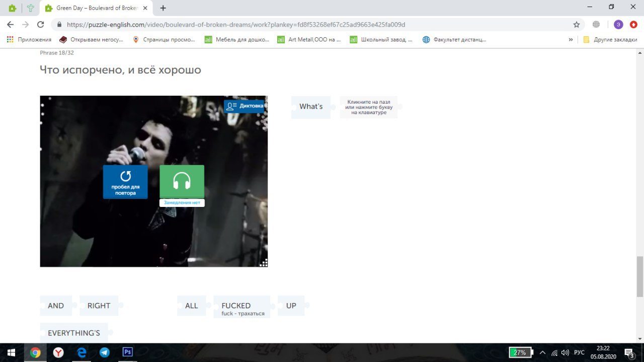Open the purple profile avatar
This screenshot has width=644, height=362.
pyautogui.click(x=618, y=24)
